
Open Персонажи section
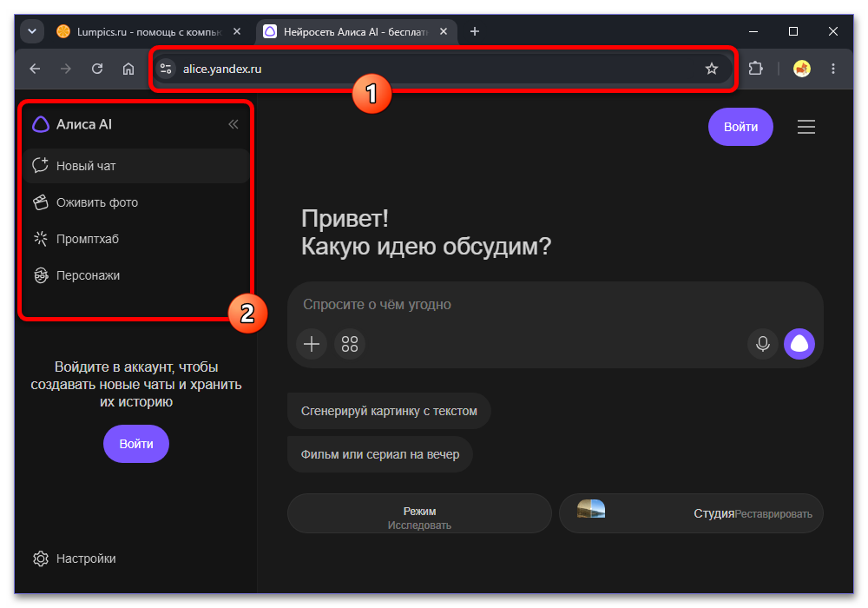tap(136, 275)
